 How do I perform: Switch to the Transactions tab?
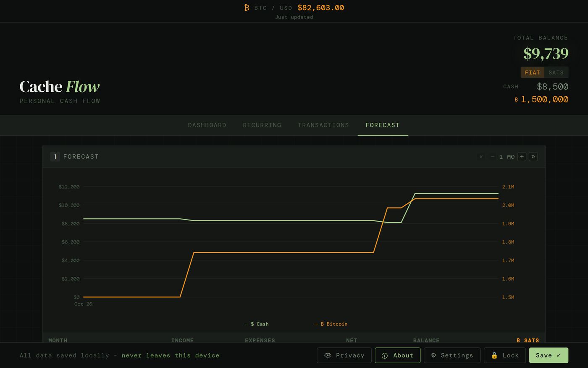[x=323, y=125]
